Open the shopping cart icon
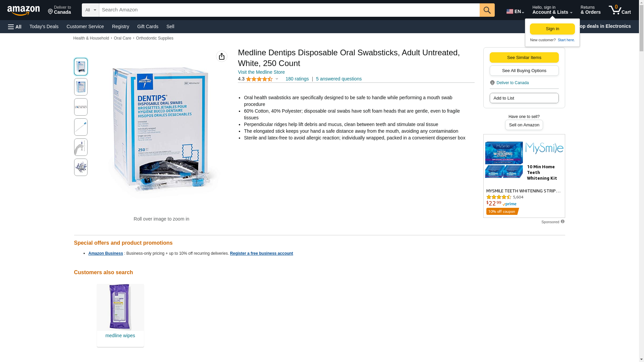This screenshot has width=644, height=362. point(620,10)
